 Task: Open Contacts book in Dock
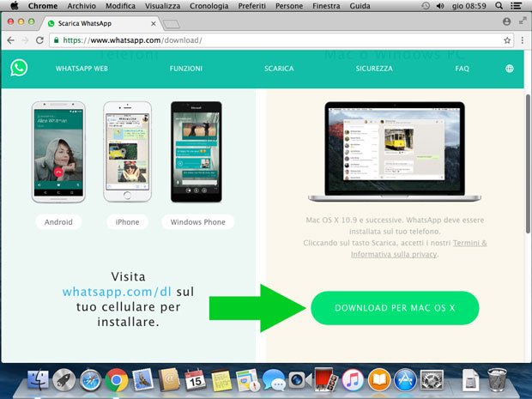coord(169,379)
